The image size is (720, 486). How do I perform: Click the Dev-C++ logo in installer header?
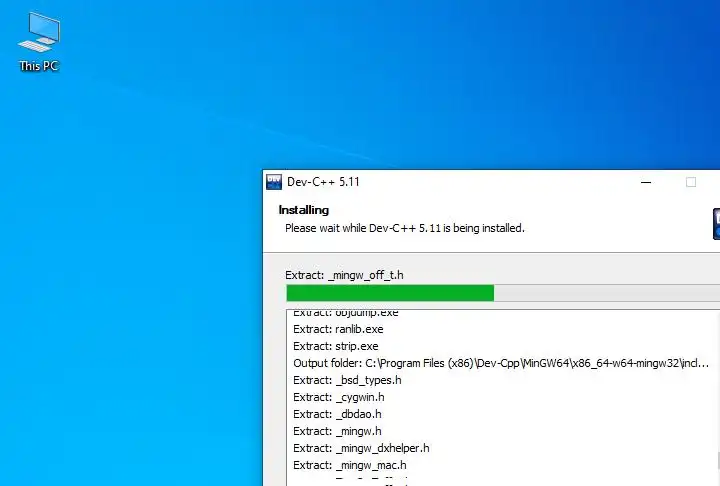pos(716,224)
